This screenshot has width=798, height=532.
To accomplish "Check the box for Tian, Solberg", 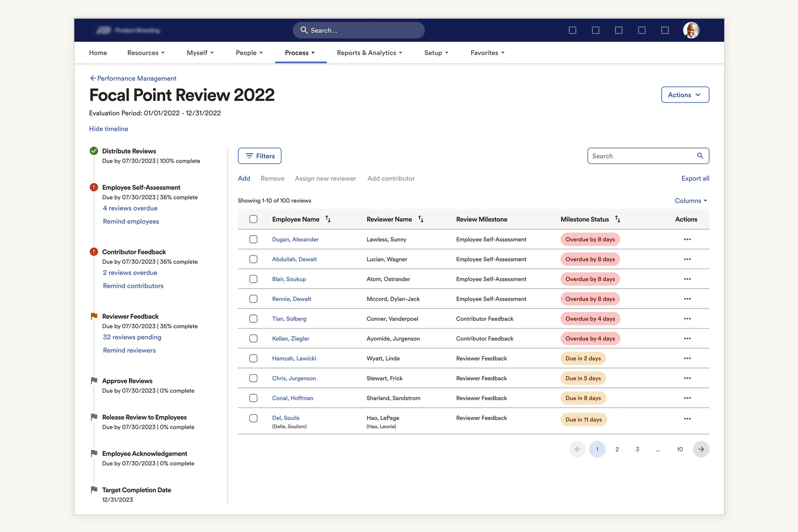I will (253, 319).
